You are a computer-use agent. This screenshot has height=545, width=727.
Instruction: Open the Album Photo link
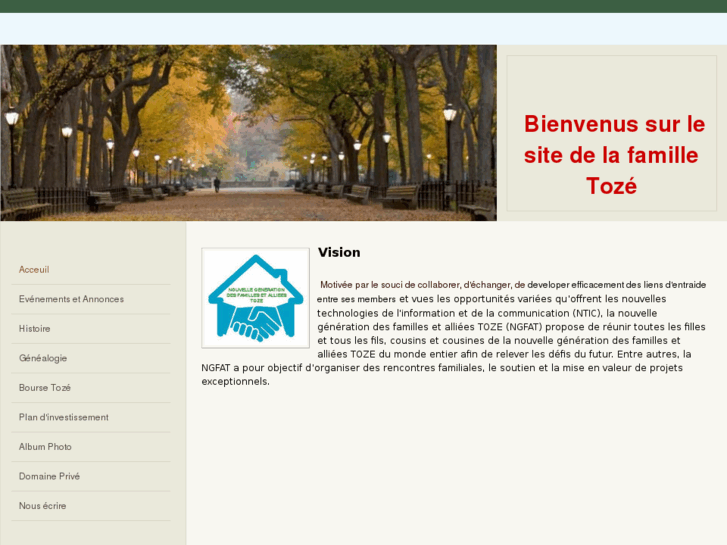click(x=45, y=447)
